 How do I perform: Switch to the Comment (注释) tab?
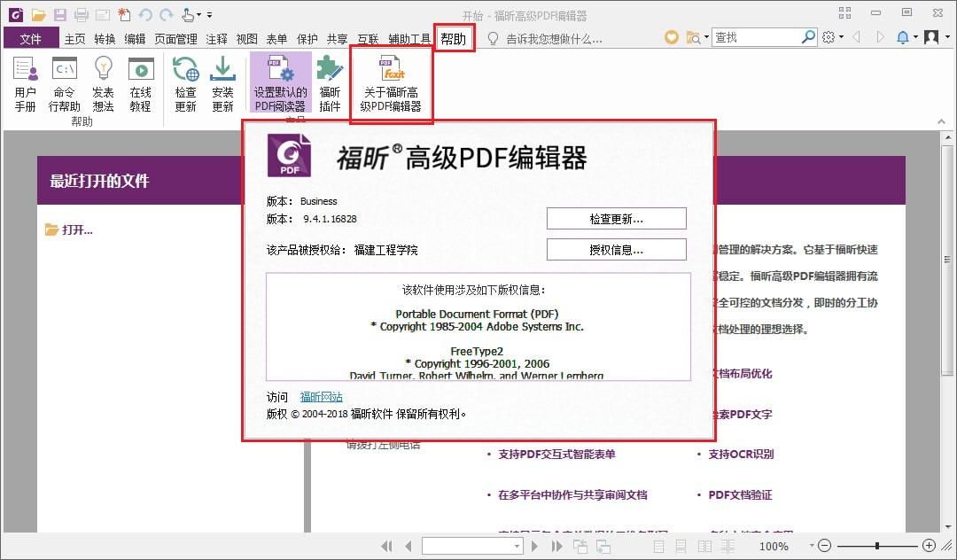pyautogui.click(x=217, y=39)
